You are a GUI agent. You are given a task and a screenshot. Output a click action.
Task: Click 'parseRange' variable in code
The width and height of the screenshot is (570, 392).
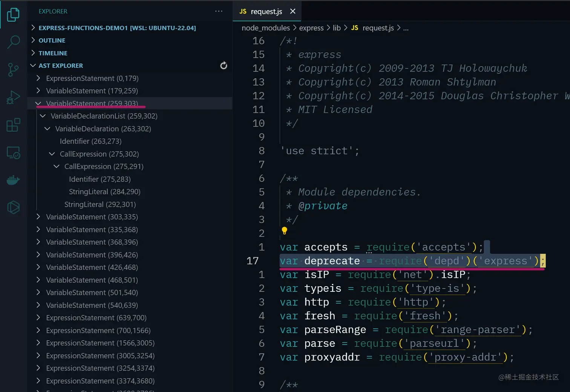click(335, 330)
